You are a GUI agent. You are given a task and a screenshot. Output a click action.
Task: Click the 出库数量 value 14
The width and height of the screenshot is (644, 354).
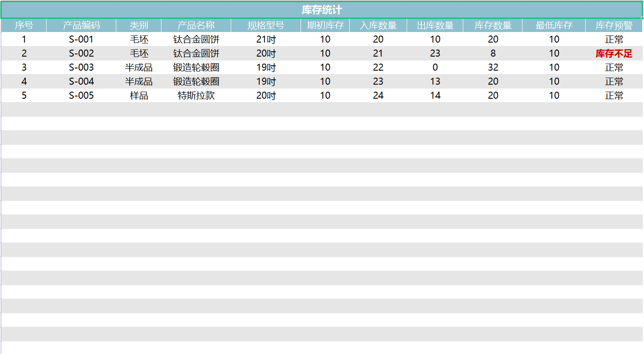coord(435,96)
